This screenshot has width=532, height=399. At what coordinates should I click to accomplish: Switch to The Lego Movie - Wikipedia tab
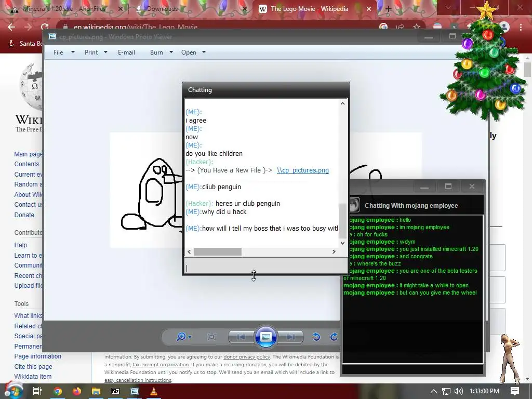pos(309,9)
